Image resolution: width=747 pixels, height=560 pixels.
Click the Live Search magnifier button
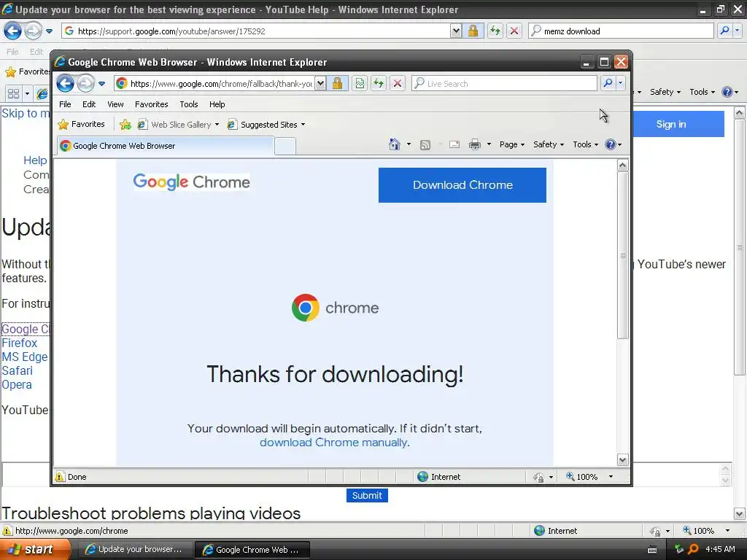(608, 83)
